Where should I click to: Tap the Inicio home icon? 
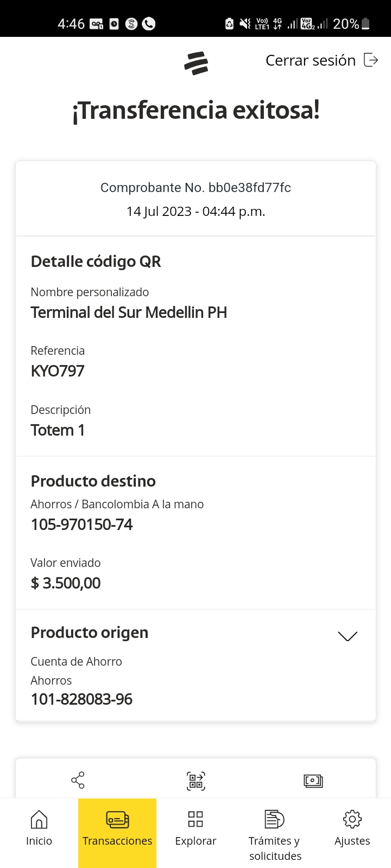point(39,819)
